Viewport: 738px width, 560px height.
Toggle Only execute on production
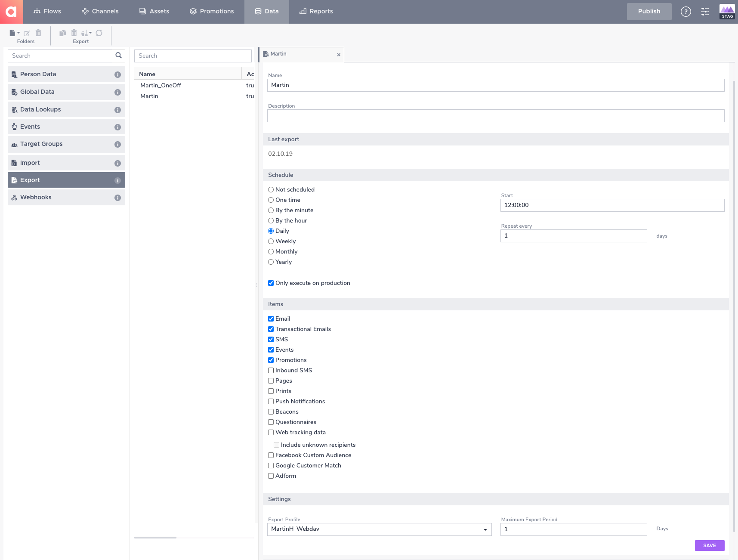(x=271, y=283)
